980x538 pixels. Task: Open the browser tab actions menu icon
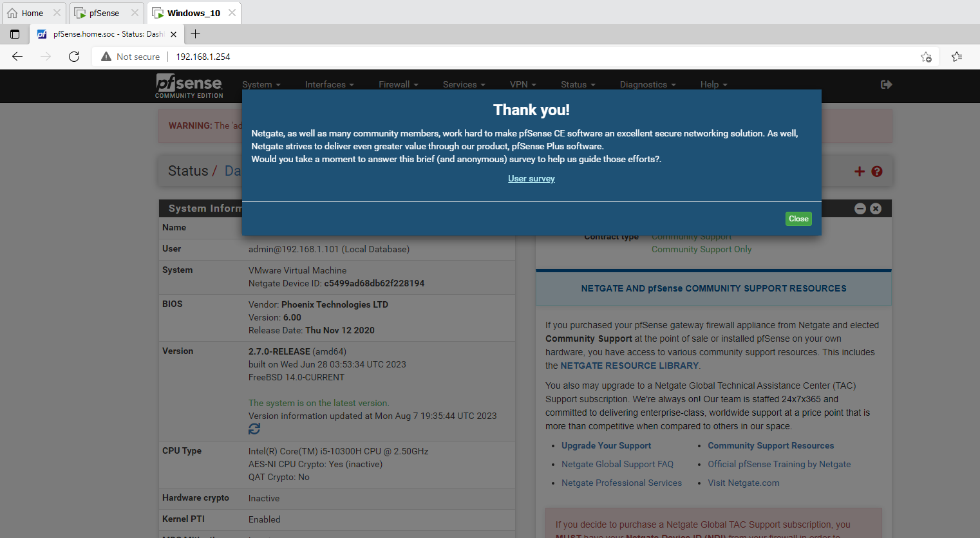tap(15, 34)
